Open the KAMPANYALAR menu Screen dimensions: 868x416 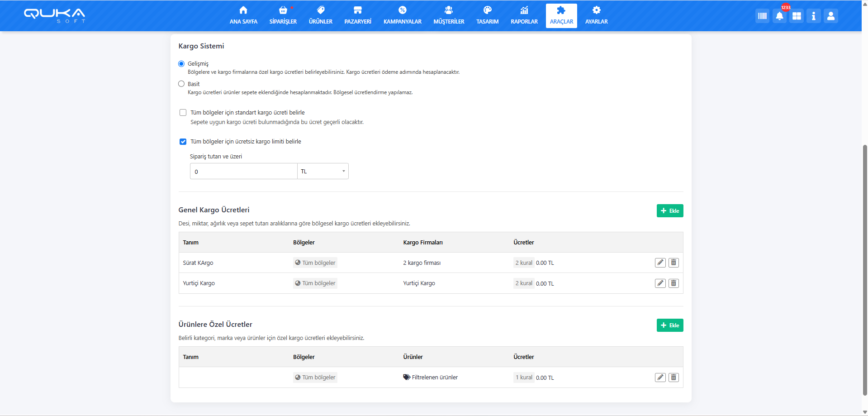point(402,15)
